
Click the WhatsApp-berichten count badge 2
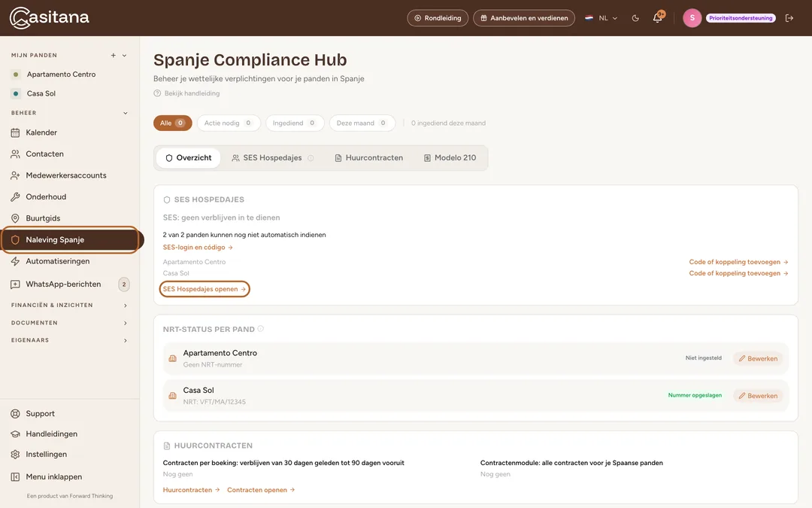124,284
